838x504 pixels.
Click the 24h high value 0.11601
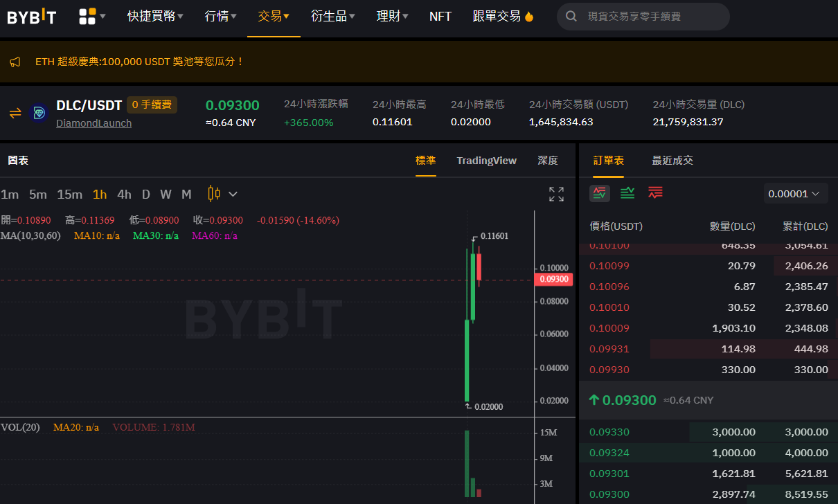[x=392, y=122]
